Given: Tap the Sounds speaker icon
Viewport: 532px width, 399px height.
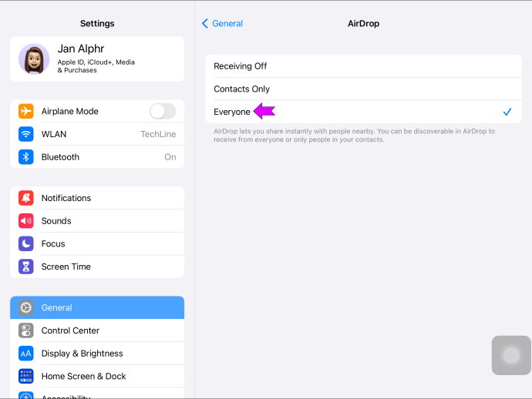Looking at the screenshot, I should [26, 221].
